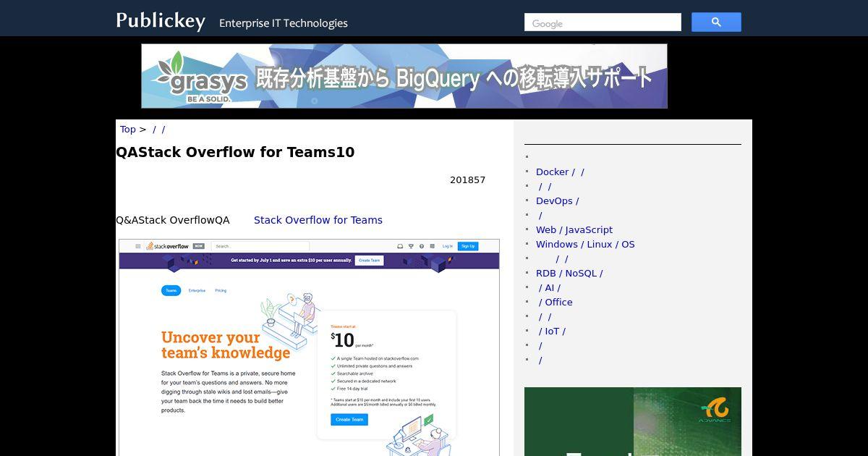Click the Sign Up button in the screenshot
The height and width of the screenshot is (456, 868).
[x=468, y=246]
